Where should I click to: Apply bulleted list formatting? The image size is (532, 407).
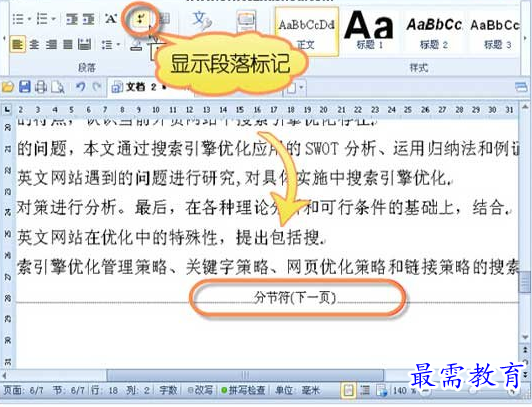(18, 19)
